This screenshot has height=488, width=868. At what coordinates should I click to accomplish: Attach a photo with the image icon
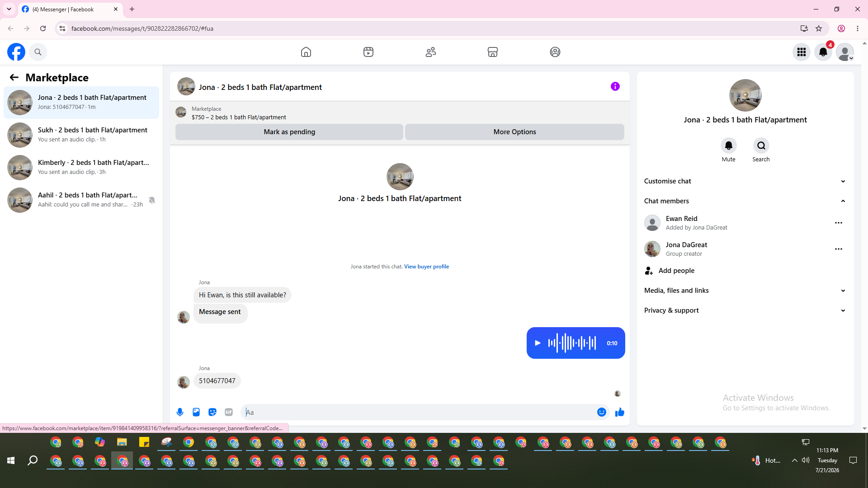tap(196, 412)
